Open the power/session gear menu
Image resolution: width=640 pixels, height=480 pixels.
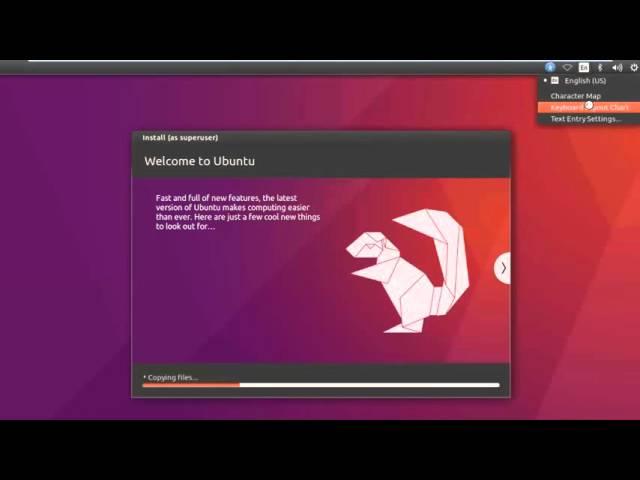tap(634, 67)
